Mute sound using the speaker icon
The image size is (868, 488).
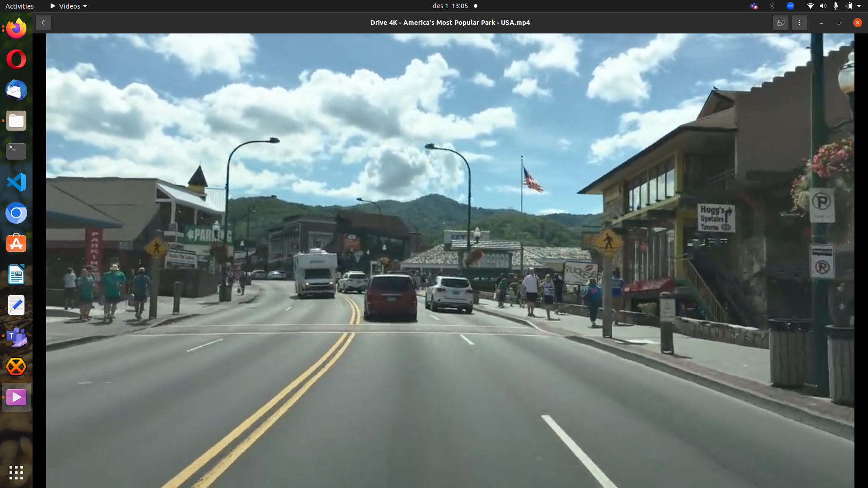coord(823,6)
